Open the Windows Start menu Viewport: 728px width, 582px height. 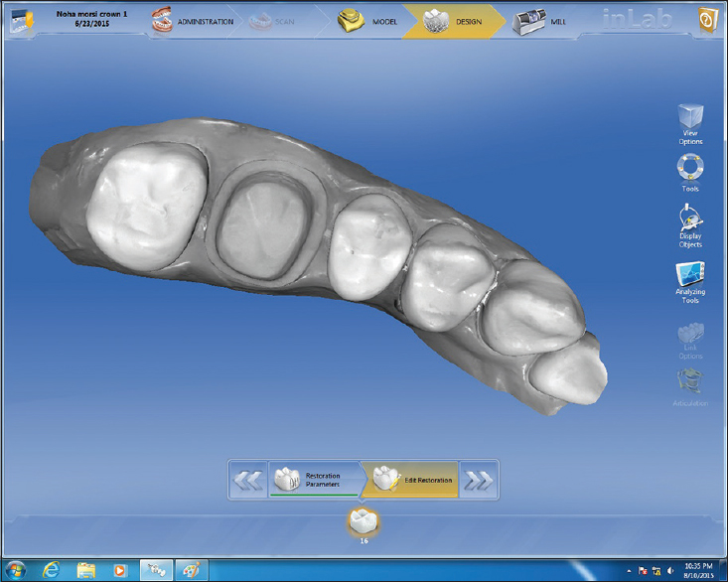click(x=16, y=570)
